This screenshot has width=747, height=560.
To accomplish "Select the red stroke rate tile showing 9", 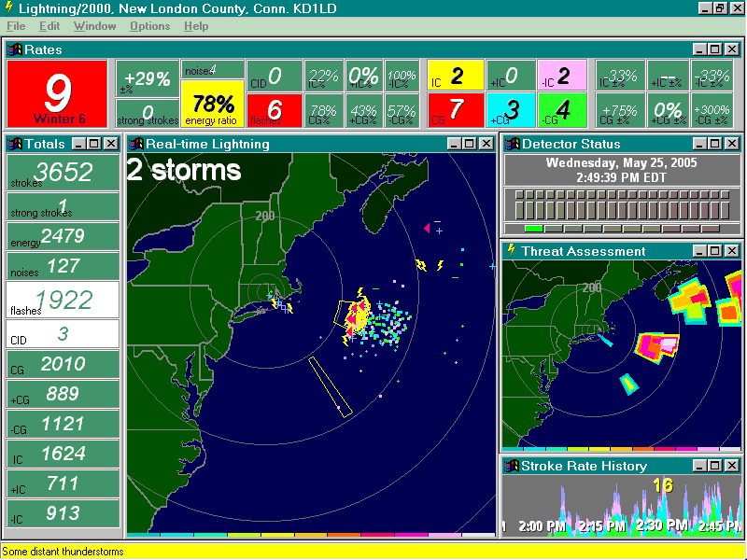I will pos(57,94).
